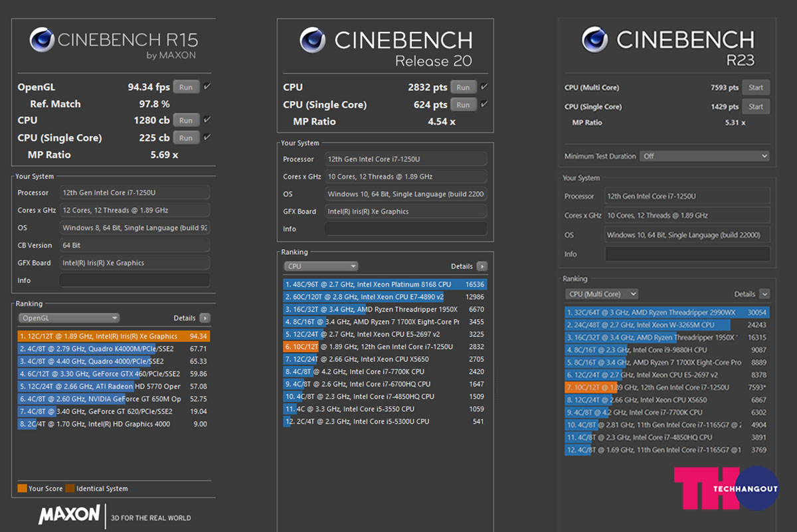797x532 pixels.
Task: Select Xeon Platinum 8168 row in Release 20
Action: 385,284
